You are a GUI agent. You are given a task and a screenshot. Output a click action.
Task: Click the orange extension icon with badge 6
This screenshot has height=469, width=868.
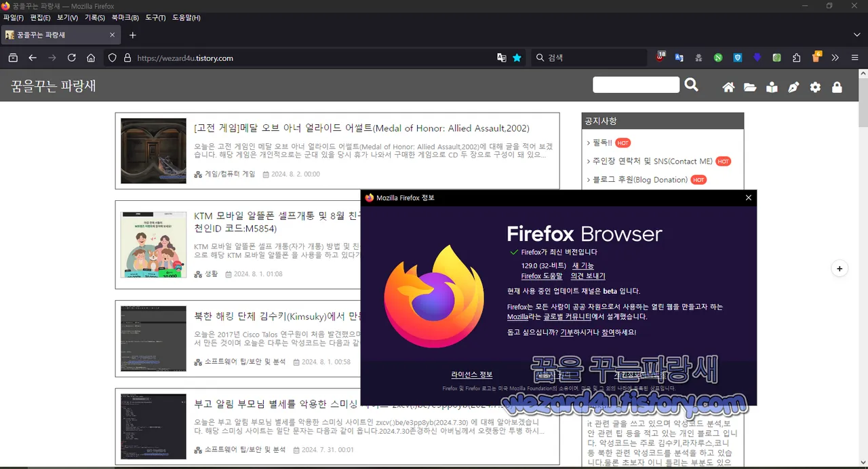click(x=816, y=57)
